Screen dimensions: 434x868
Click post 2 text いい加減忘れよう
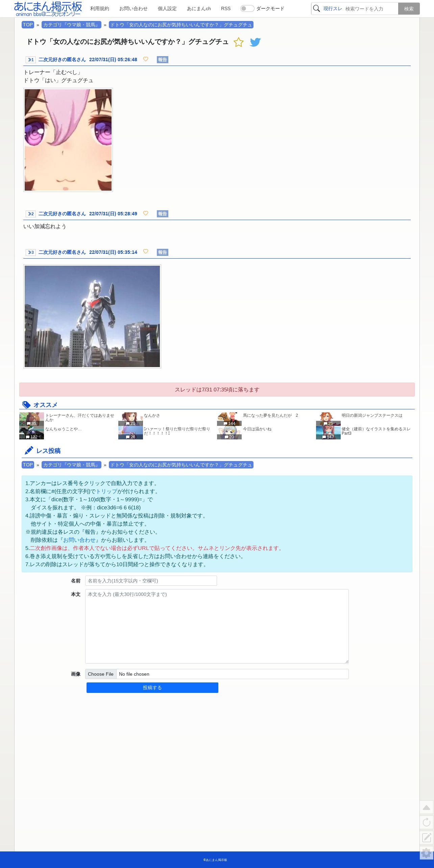45,226
